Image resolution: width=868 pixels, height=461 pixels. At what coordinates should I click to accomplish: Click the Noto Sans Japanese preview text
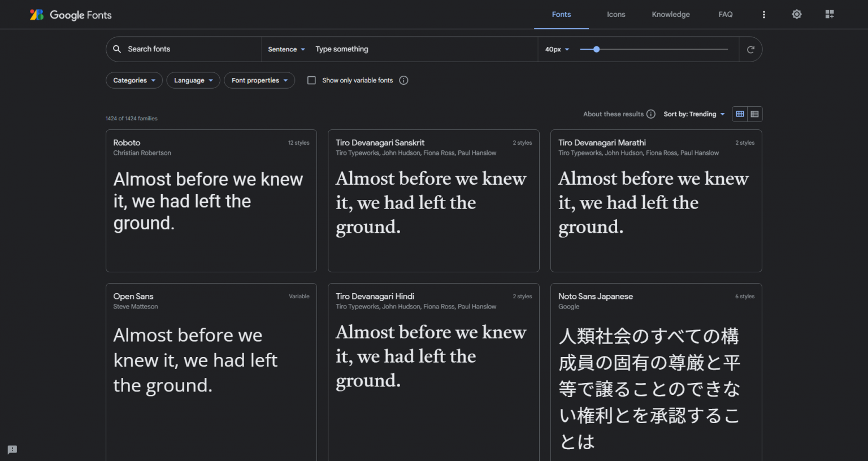click(649, 389)
